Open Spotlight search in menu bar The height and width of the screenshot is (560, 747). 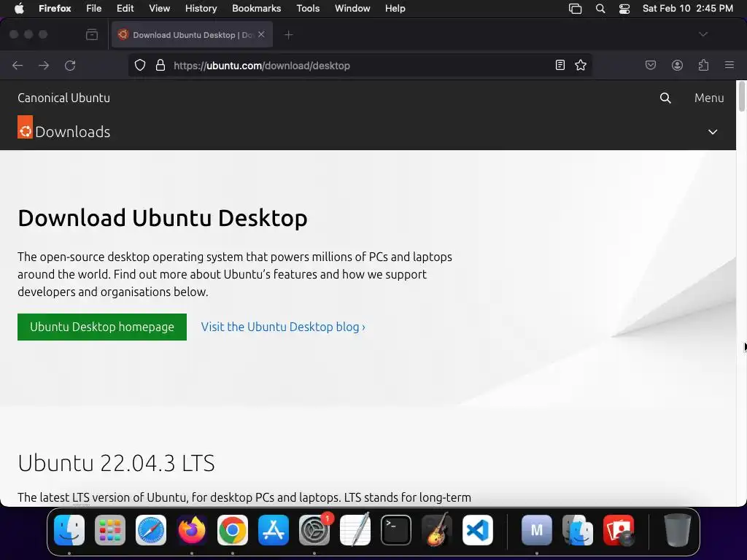(x=600, y=9)
